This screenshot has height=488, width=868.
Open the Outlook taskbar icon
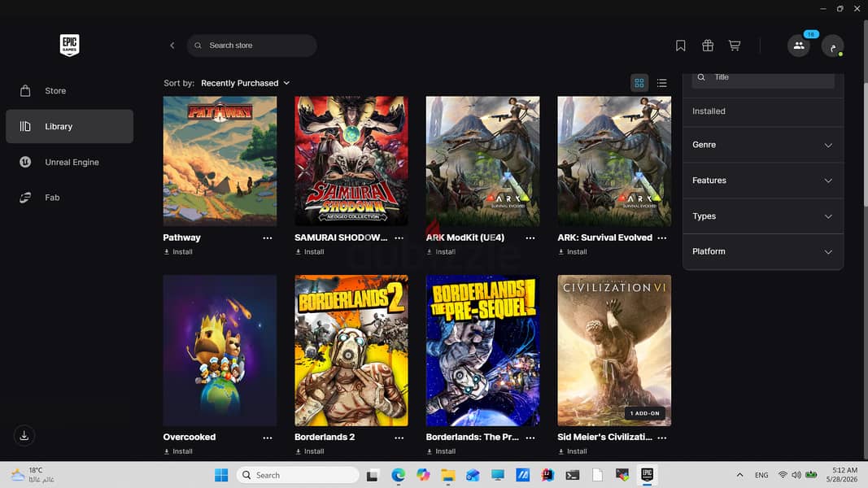[473, 475]
